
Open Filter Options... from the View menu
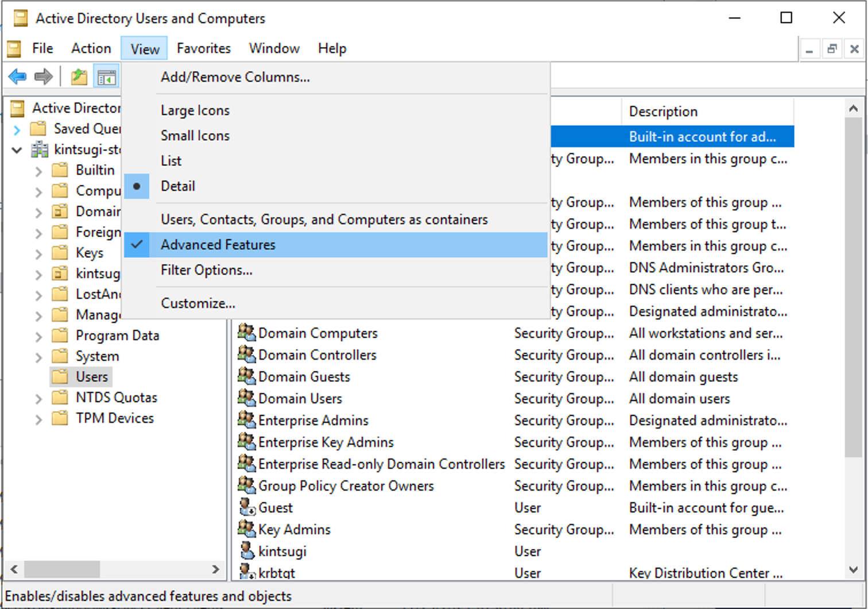tap(336, 270)
